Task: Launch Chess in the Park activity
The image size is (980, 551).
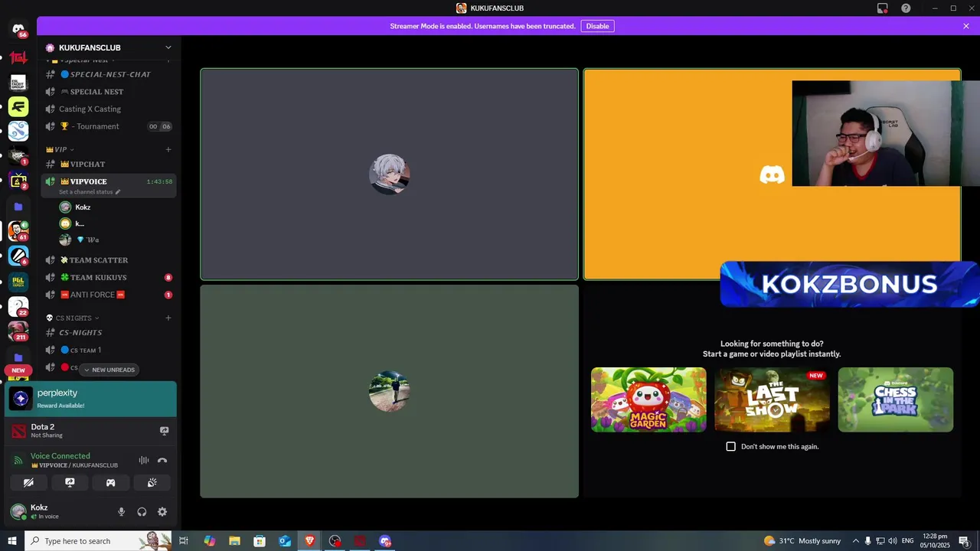Action: coord(895,399)
